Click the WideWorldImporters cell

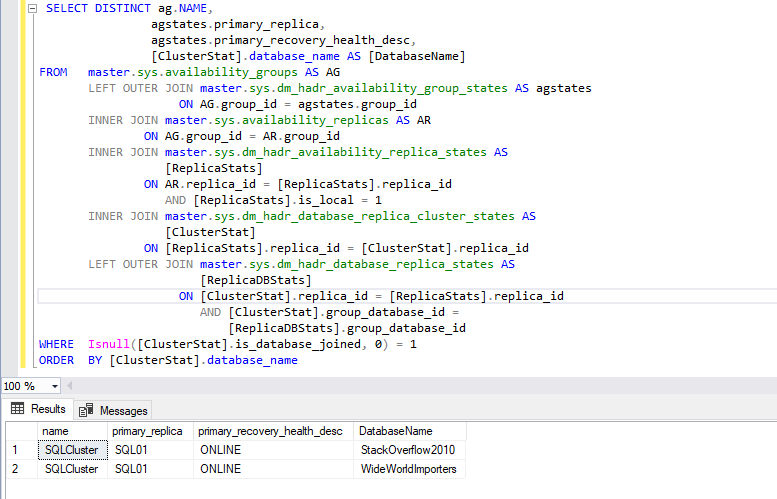pos(410,469)
